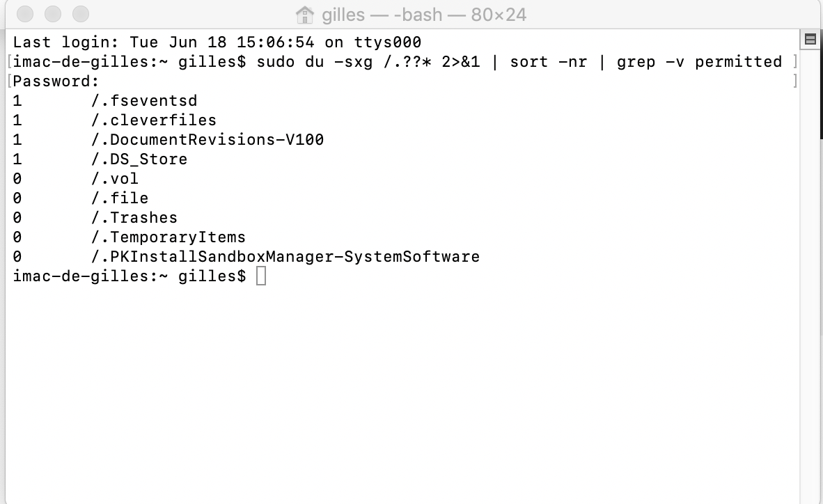Minimize the Terminal window
The height and width of the screenshot is (504, 823).
(x=53, y=14)
